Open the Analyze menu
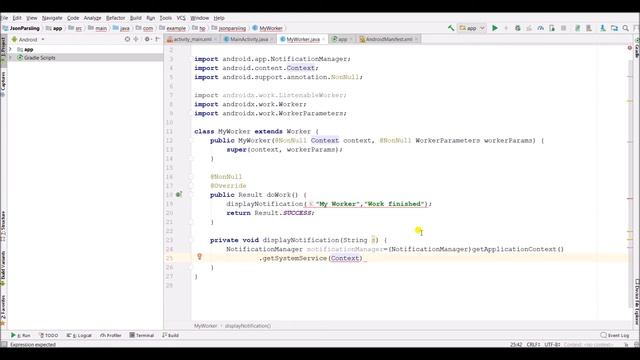Screen dimensions: 640x360 92,18
